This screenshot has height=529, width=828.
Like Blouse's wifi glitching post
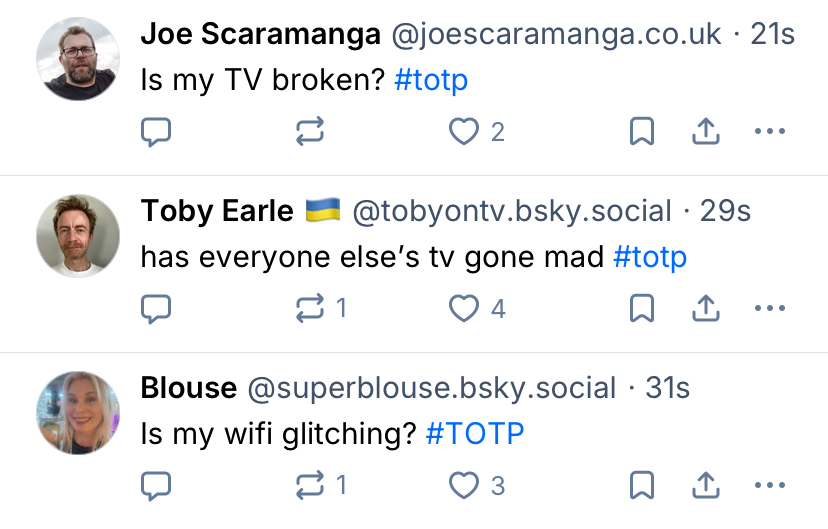[464, 485]
